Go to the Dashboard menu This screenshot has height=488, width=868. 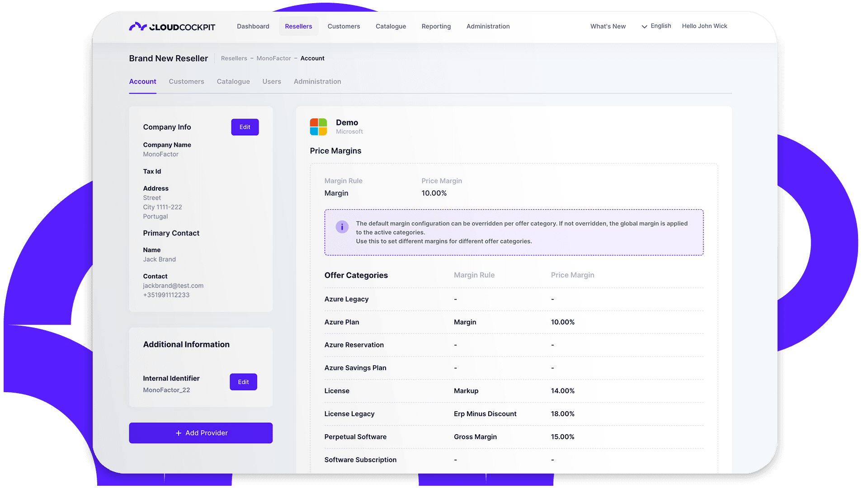coord(253,26)
